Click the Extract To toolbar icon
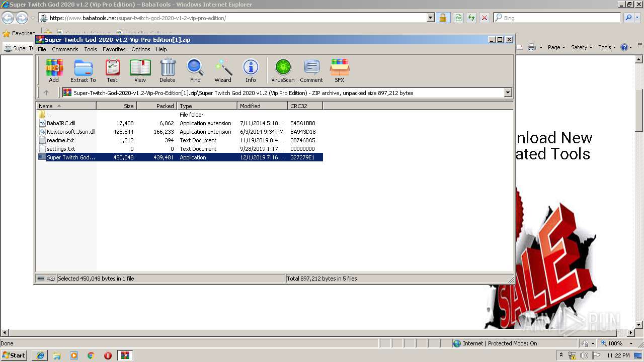The height and width of the screenshot is (362, 644). click(83, 70)
